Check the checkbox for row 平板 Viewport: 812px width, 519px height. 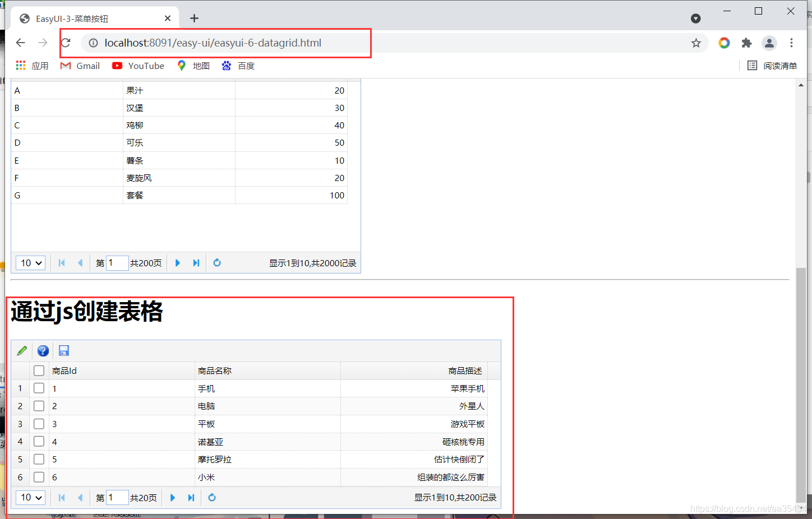point(39,424)
